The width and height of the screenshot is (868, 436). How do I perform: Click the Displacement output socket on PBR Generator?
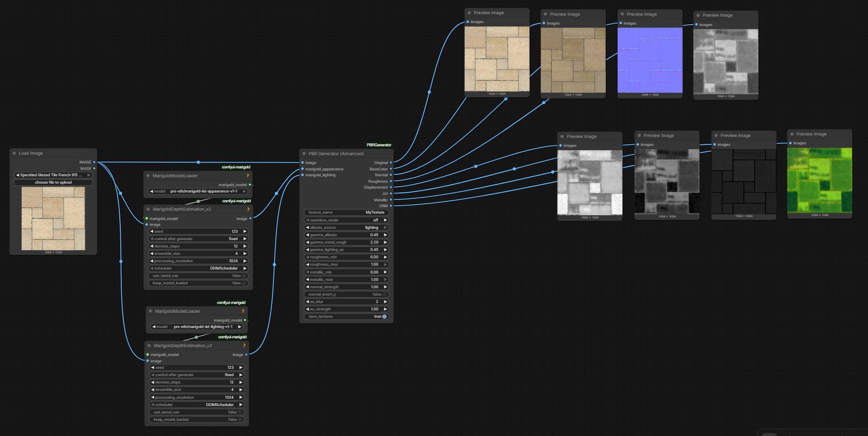(x=391, y=187)
